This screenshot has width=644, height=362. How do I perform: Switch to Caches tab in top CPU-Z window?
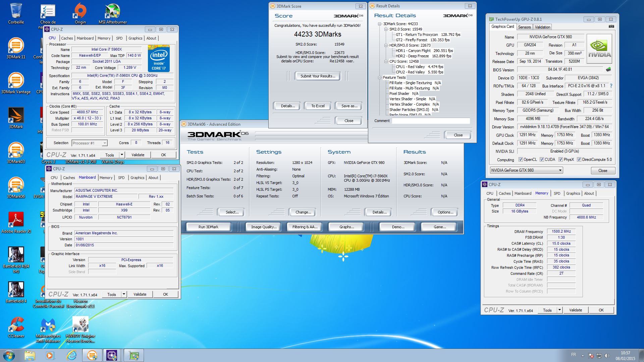67,38
